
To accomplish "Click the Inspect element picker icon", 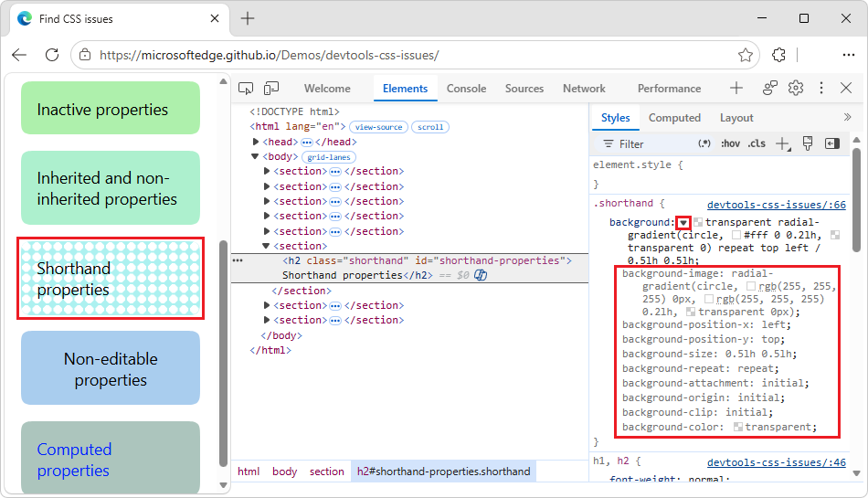I will 246,89.
